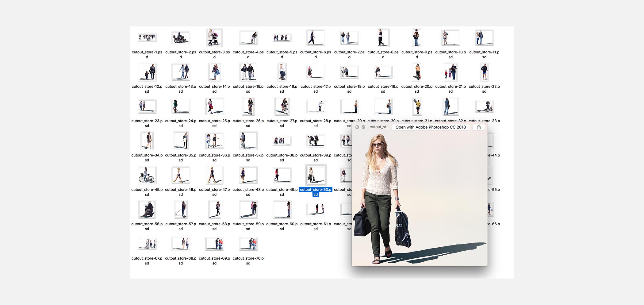Click cutout_store-59.psd thumbnail
Screen dimensions: 644x305
pyautogui.click(x=248, y=210)
